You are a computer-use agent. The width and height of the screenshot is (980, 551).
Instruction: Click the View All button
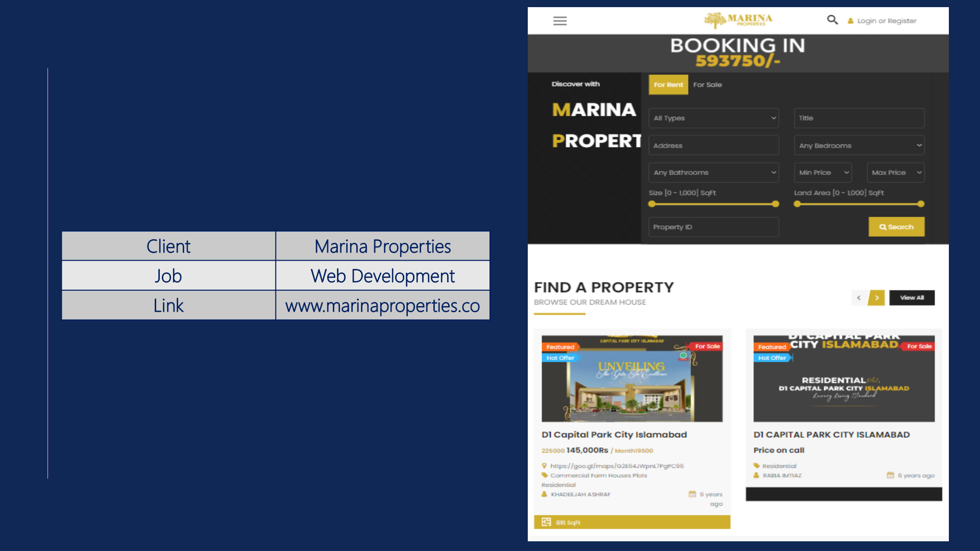click(912, 298)
